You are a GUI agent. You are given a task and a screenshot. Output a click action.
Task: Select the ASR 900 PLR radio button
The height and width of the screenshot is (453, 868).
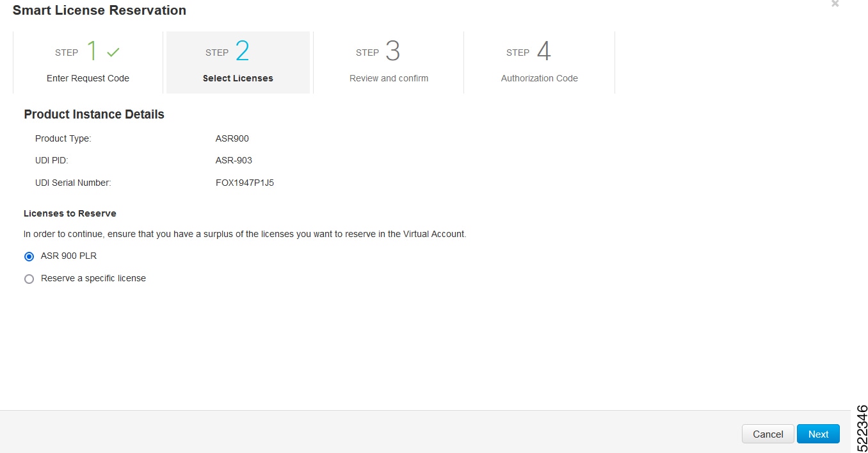coord(29,256)
